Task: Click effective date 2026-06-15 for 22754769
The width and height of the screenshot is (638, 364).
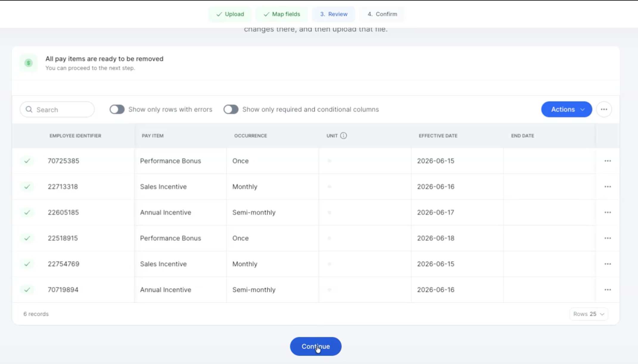Action: point(435,264)
